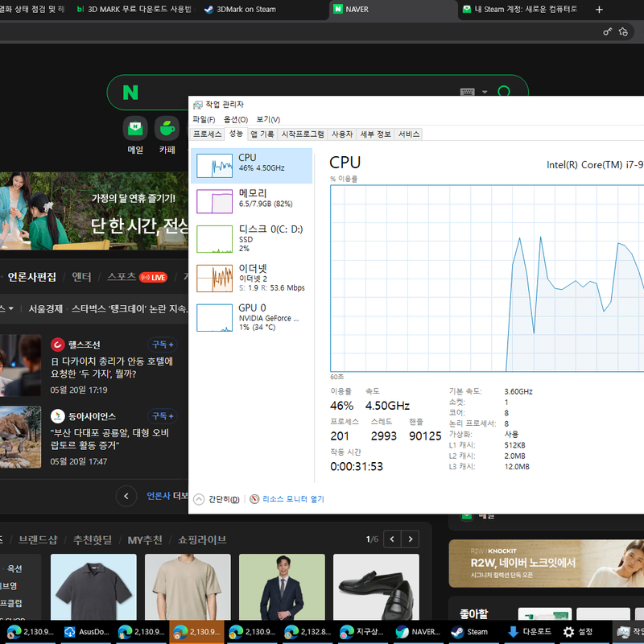Open the 옵션(O) menu in Task Manager

(x=236, y=119)
